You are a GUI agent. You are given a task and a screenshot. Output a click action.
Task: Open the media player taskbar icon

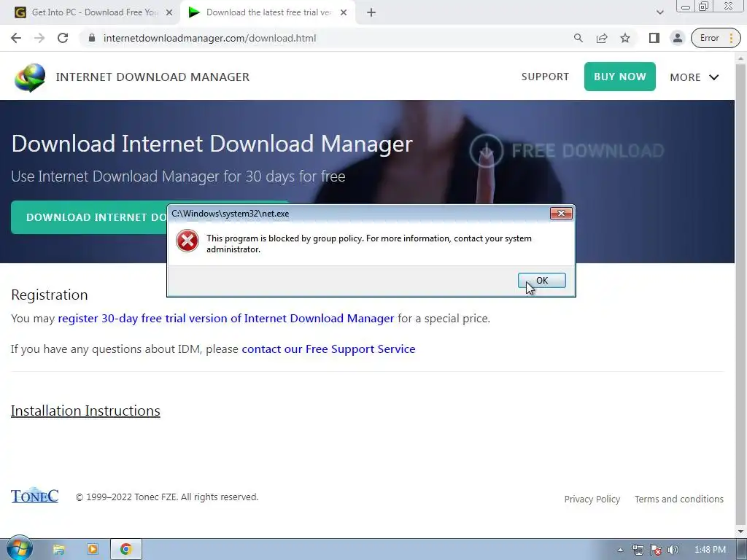[x=93, y=550]
